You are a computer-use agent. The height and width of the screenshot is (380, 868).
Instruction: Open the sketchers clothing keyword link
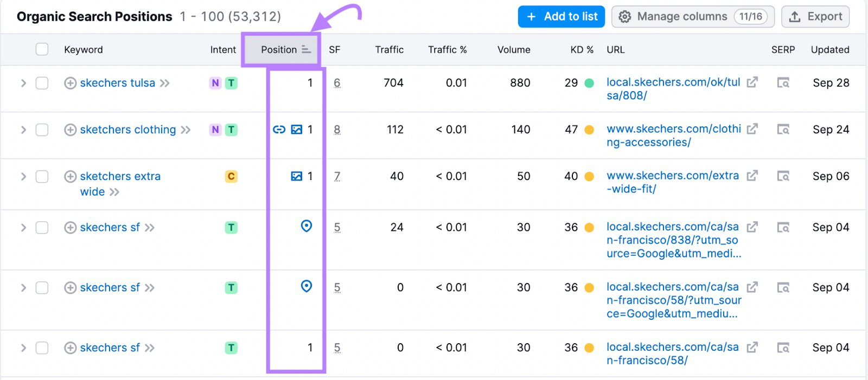[128, 130]
